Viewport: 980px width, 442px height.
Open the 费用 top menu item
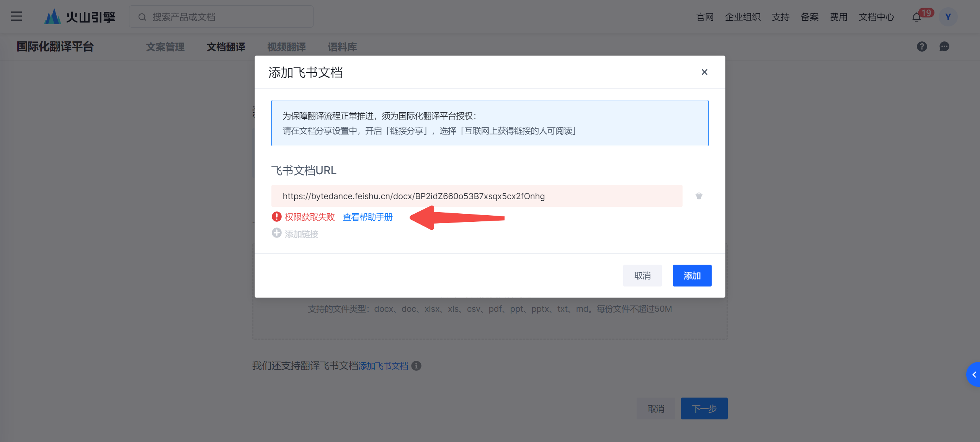[838, 17]
